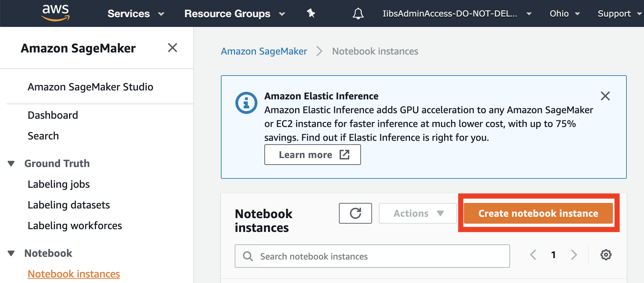Open the Ohio region selector

[x=564, y=14]
